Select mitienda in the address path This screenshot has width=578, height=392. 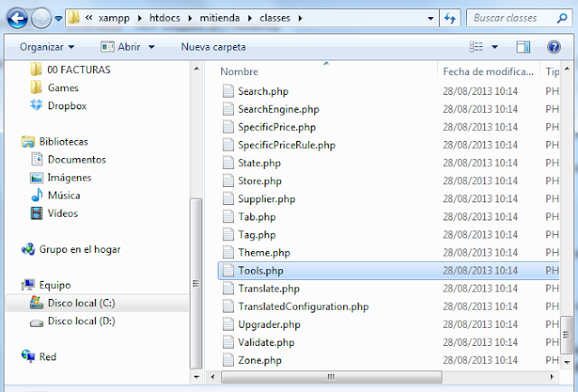tap(219, 18)
